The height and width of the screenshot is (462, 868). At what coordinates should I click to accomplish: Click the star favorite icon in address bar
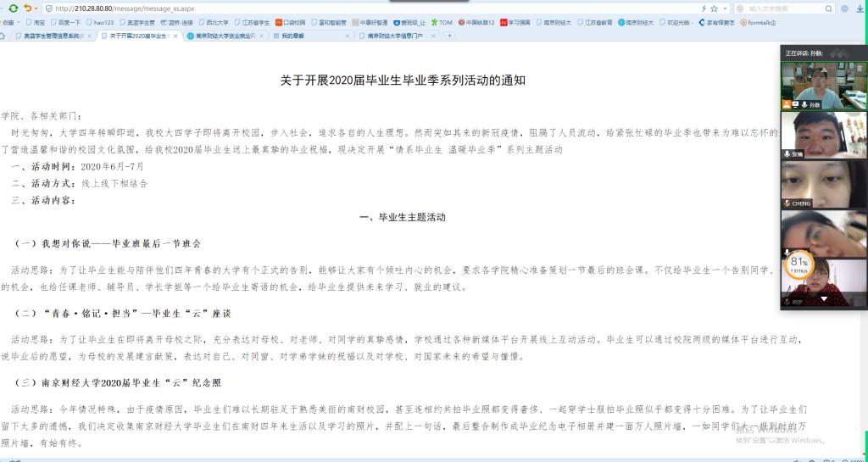pos(714,8)
